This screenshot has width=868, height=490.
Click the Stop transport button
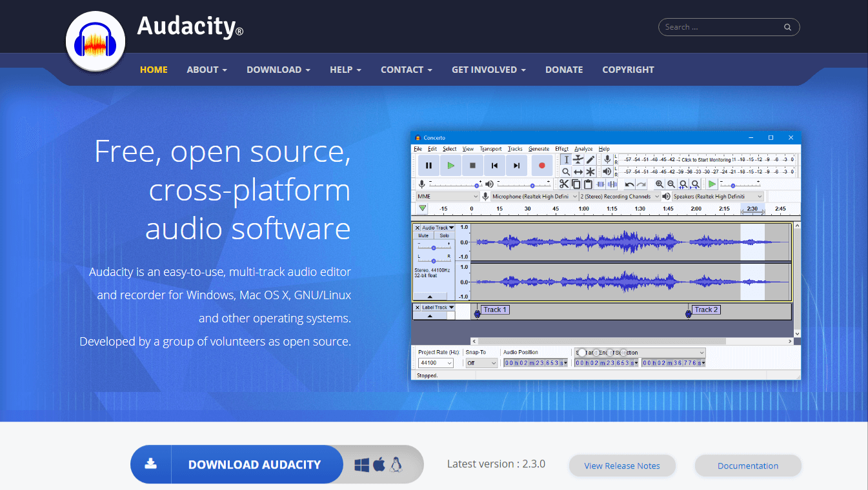tap(472, 166)
